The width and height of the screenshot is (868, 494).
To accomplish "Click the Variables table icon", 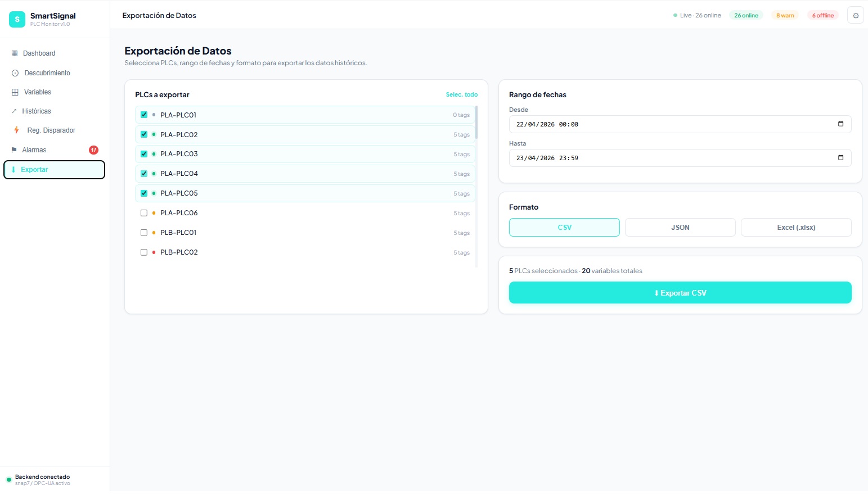I will coord(15,92).
